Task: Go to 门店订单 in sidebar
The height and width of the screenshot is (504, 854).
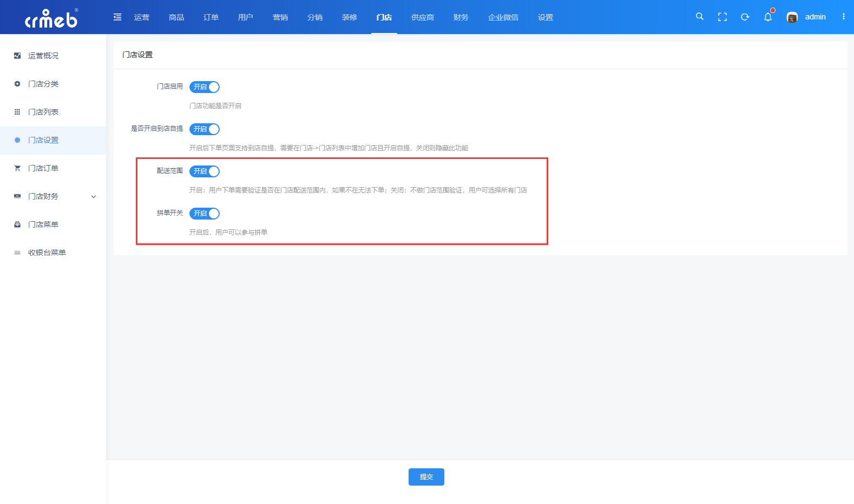Action: 43,168
